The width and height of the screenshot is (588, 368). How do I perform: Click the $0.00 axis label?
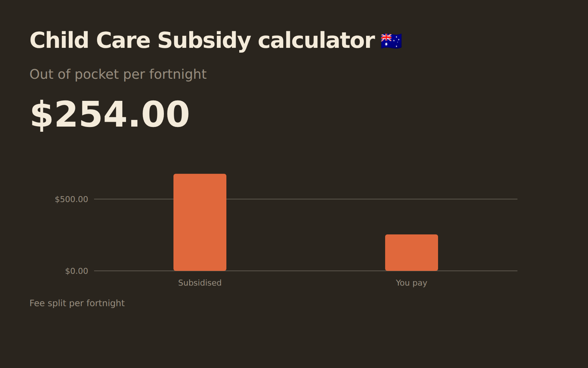coord(76,271)
